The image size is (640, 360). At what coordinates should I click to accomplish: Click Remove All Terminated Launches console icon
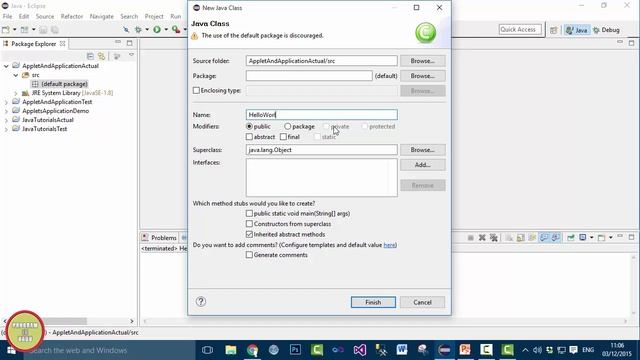493,238
